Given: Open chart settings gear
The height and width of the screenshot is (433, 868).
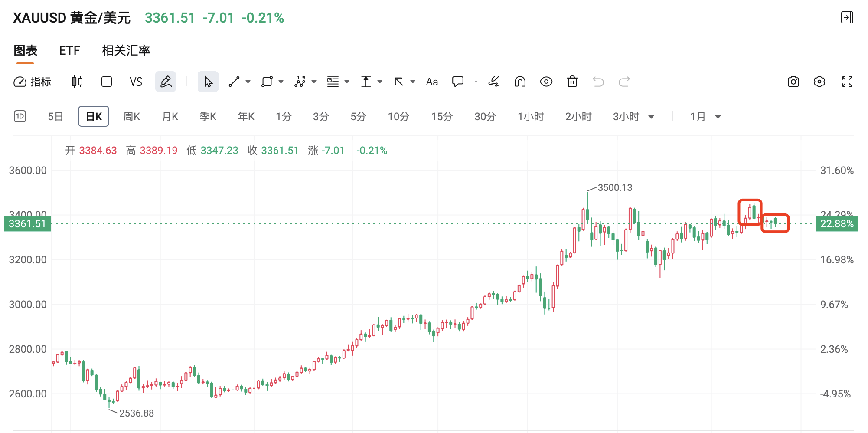Looking at the screenshot, I should pyautogui.click(x=819, y=82).
